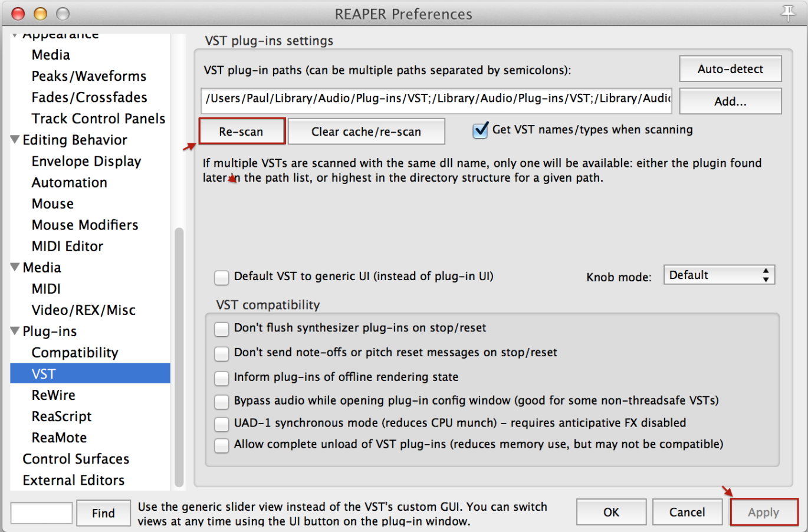Click Clear cache/re-scan button

click(366, 132)
